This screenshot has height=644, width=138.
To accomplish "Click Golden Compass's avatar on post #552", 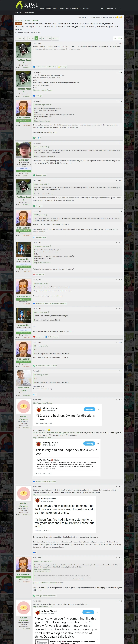I will point(24,406).
